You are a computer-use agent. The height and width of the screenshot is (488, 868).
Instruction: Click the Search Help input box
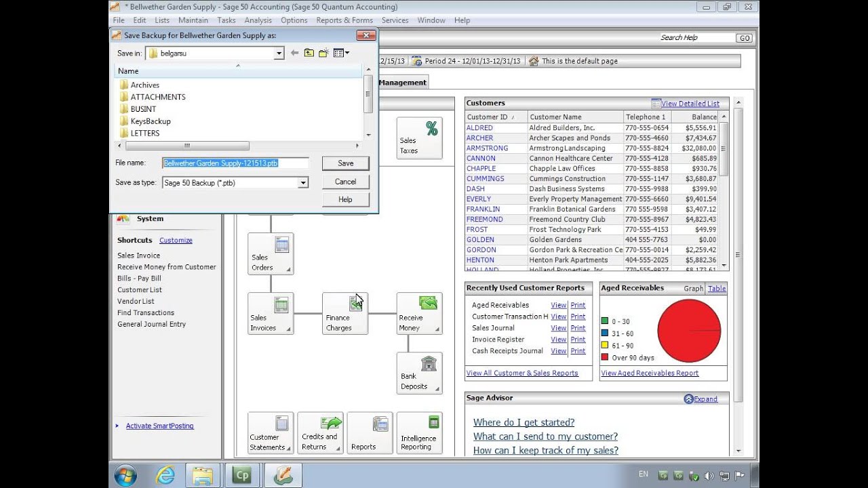coord(696,38)
